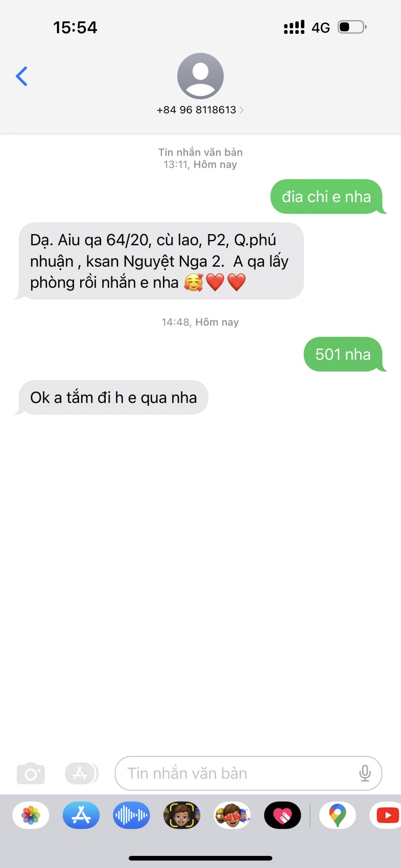Tap the address message mentioning Nguyệt Nga 2
This screenshot has width=401, height=868.
pyautogui.click(x=160, y=261)
